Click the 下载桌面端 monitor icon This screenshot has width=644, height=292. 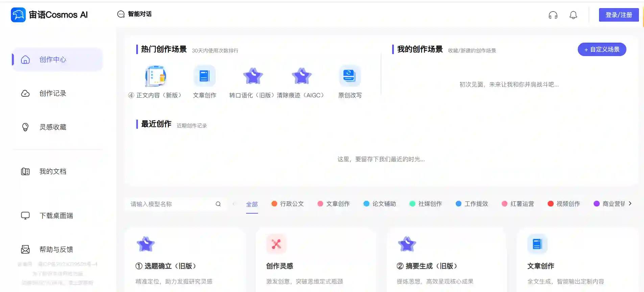[x=25, y=216]
